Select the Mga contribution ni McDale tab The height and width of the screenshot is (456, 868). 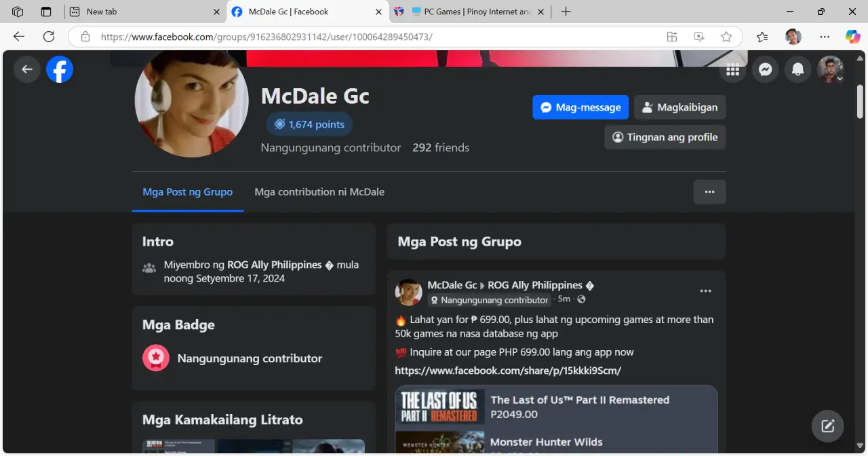pyautogui.click(x=319, y=192)
